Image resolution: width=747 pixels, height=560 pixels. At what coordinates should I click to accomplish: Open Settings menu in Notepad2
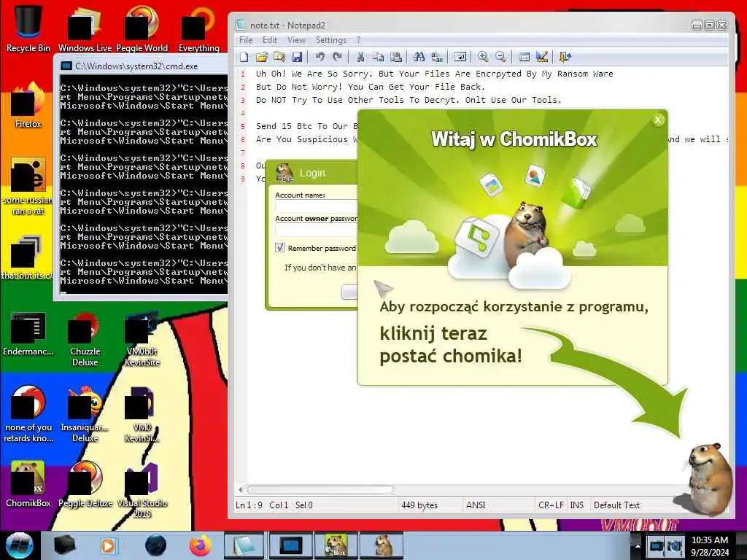coord(331,40)
